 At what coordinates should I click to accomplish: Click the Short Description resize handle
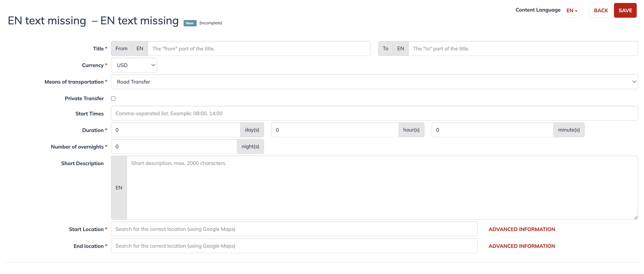(636, 217)
